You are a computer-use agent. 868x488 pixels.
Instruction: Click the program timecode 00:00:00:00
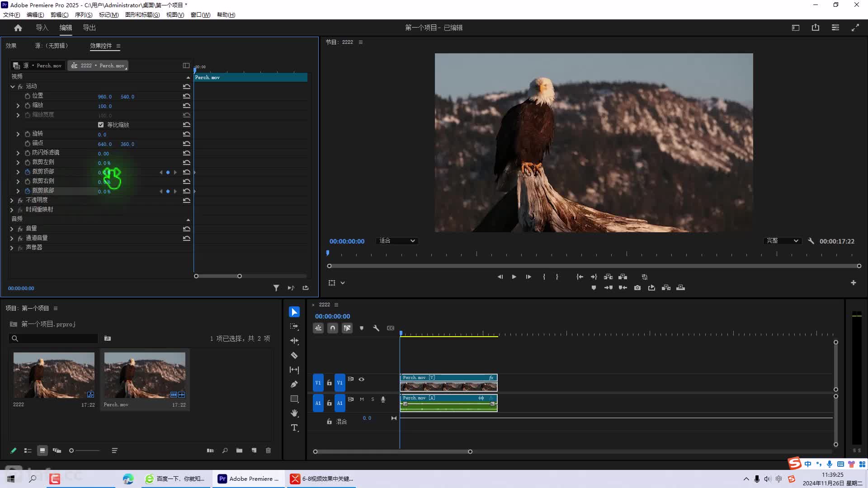347,241
